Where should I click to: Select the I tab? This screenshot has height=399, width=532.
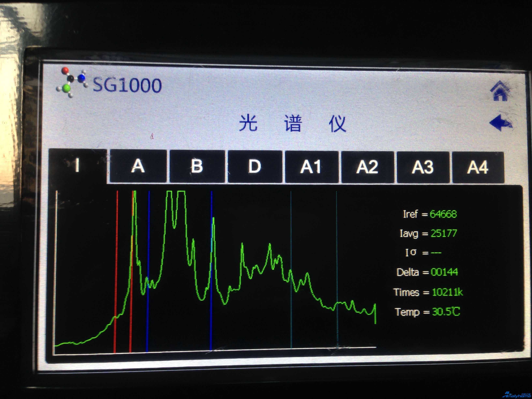pos(78,166)
